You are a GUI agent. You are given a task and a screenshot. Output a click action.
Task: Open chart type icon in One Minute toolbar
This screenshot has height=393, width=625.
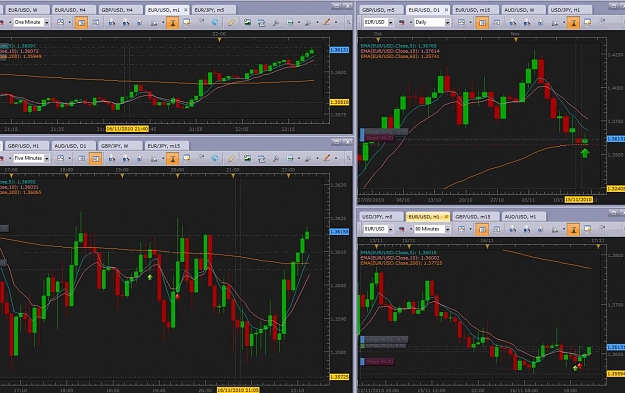[60, 23]
